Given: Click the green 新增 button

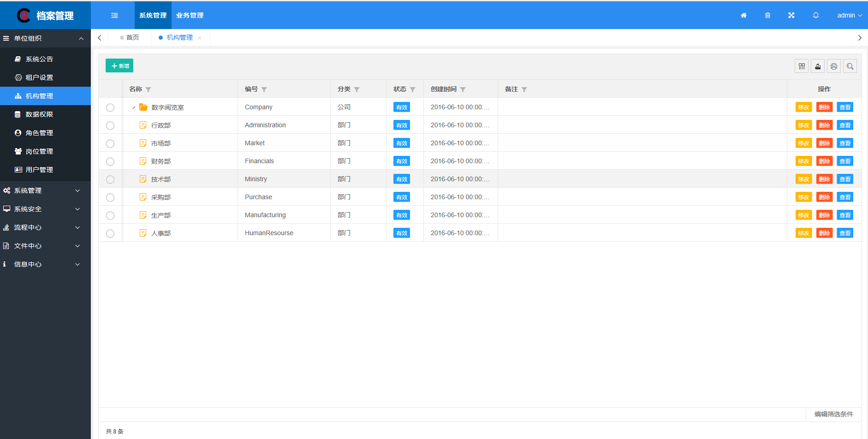Looking at the screenshot, I should tap(119, 66).
